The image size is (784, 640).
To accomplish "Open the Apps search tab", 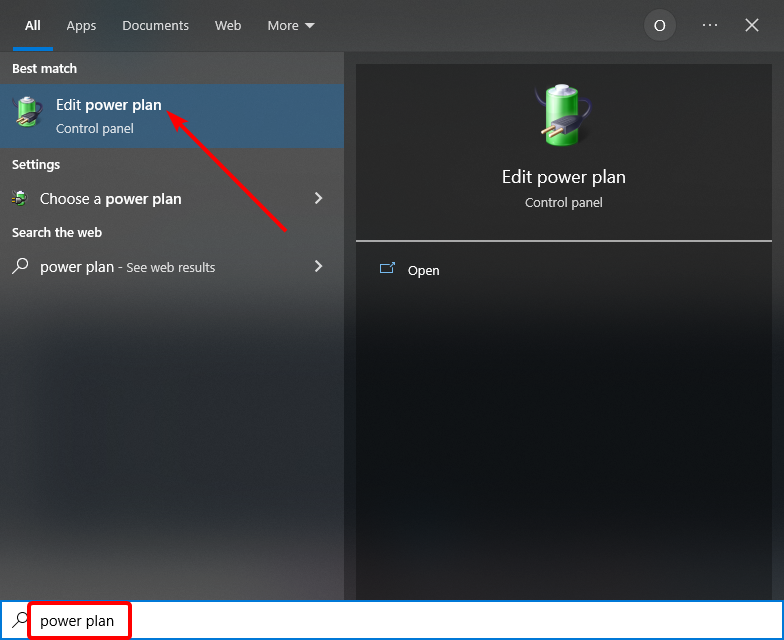I will [81, 26].
